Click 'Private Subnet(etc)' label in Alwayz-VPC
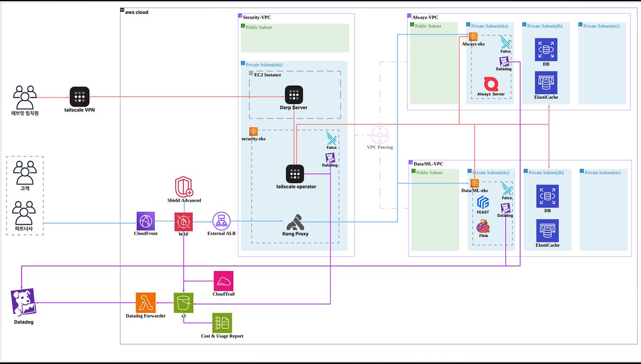641x364 pixels. pos(601,26)
